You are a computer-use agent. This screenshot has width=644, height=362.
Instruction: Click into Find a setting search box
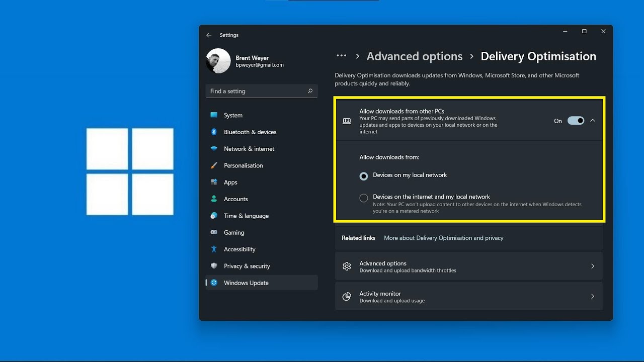(262, 91)
